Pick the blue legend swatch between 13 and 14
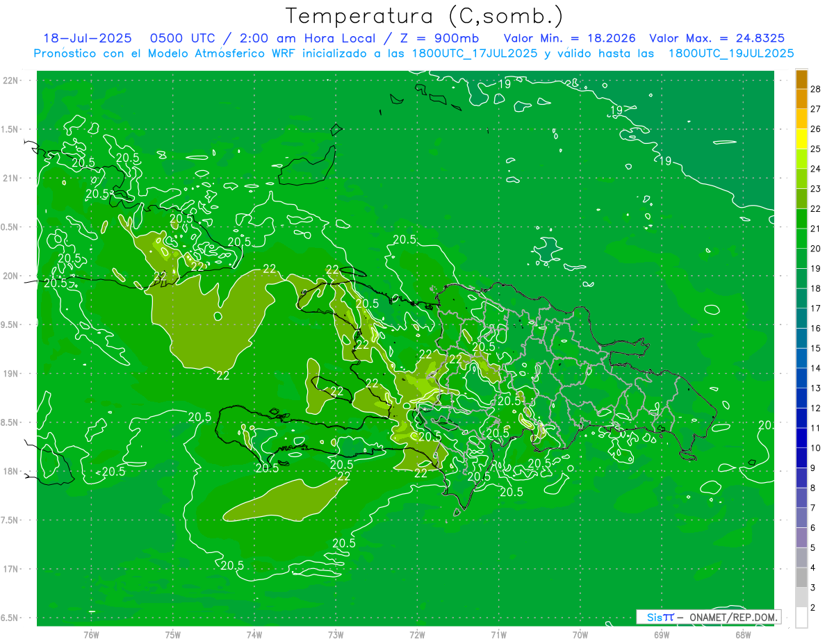The image size is (834, 644). [801, 378]
